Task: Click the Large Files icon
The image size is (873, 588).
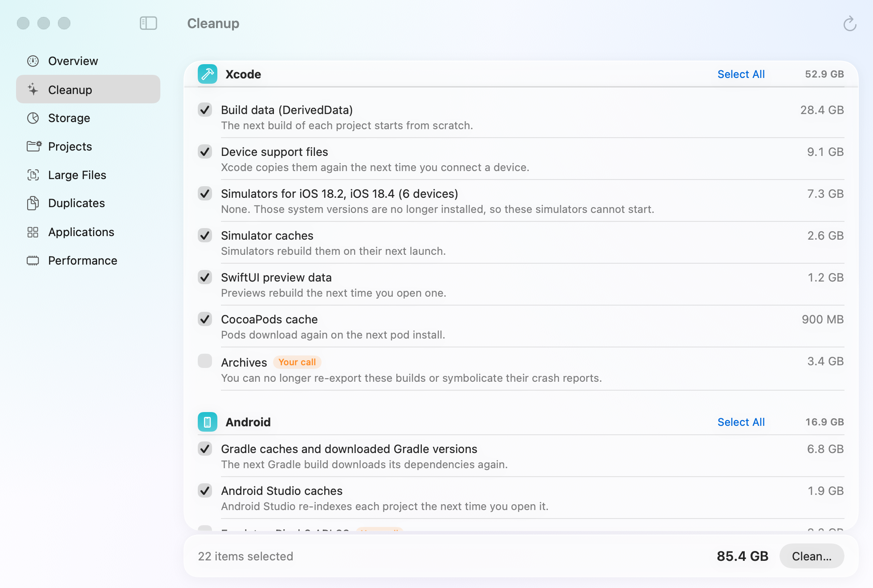Action: [x=33, y=175]
